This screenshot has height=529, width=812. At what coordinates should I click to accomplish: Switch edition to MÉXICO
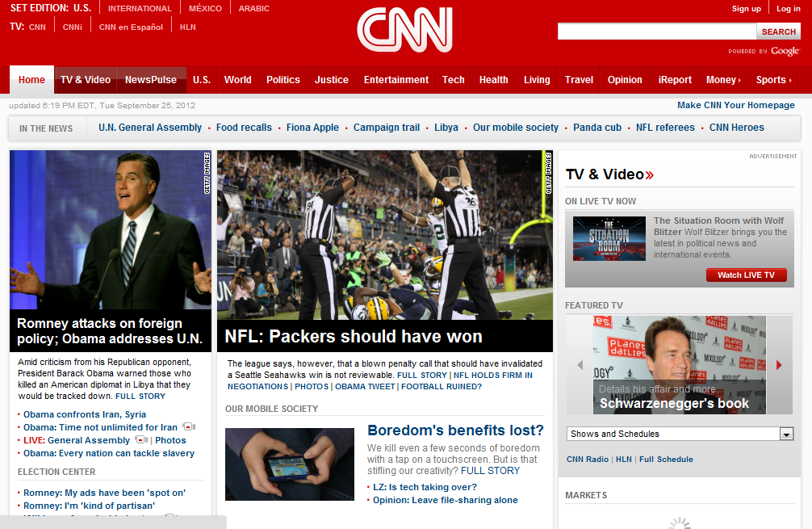(x=205, y=9)
